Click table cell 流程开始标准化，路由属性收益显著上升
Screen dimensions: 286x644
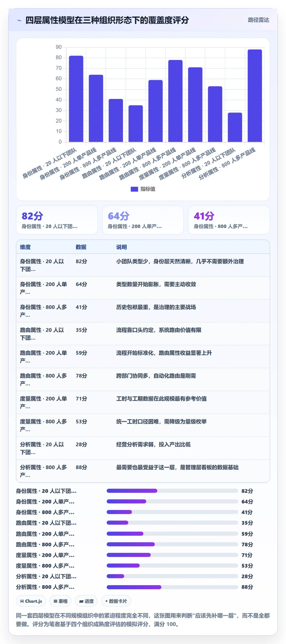164,353
